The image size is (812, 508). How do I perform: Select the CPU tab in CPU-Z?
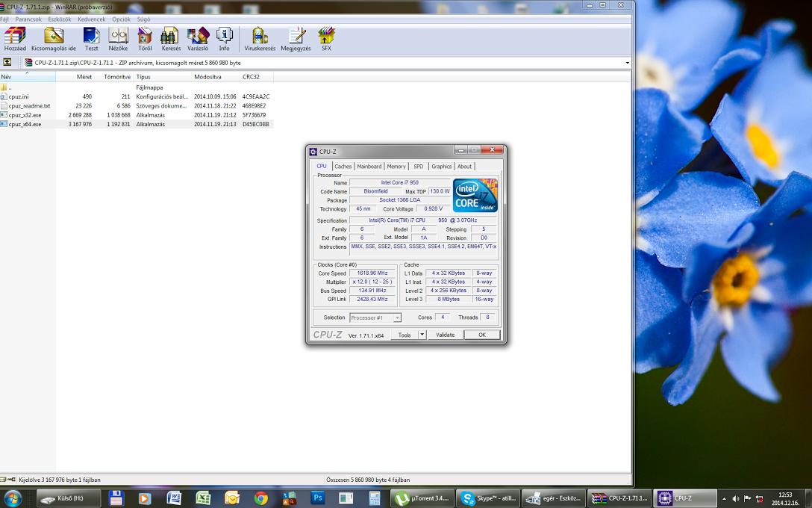[322, 166]
